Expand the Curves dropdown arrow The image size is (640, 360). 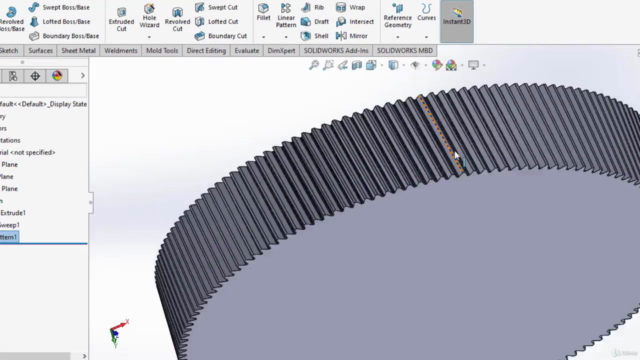427,37
